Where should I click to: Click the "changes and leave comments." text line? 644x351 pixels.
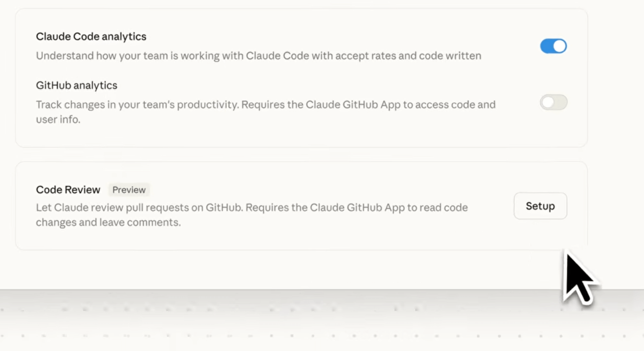click(x=108, y=222)
